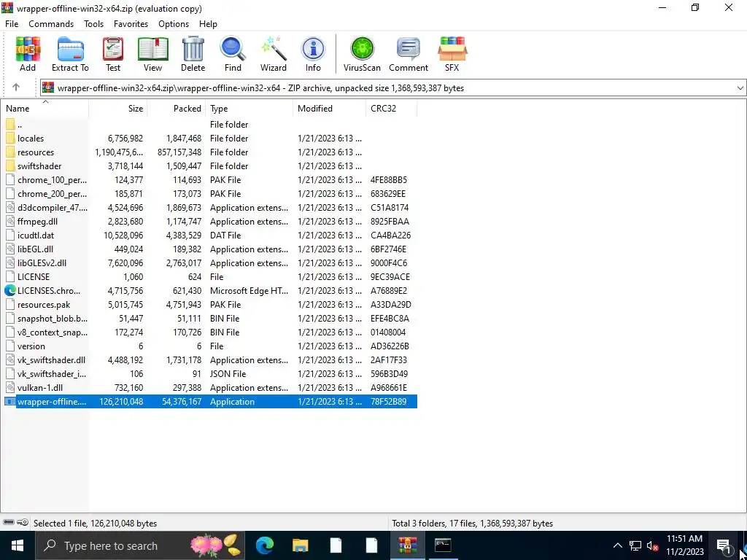Viewport: 747px width, 560px height.
Task: Click the locales folder icon
Action: [x=10, y=139]
